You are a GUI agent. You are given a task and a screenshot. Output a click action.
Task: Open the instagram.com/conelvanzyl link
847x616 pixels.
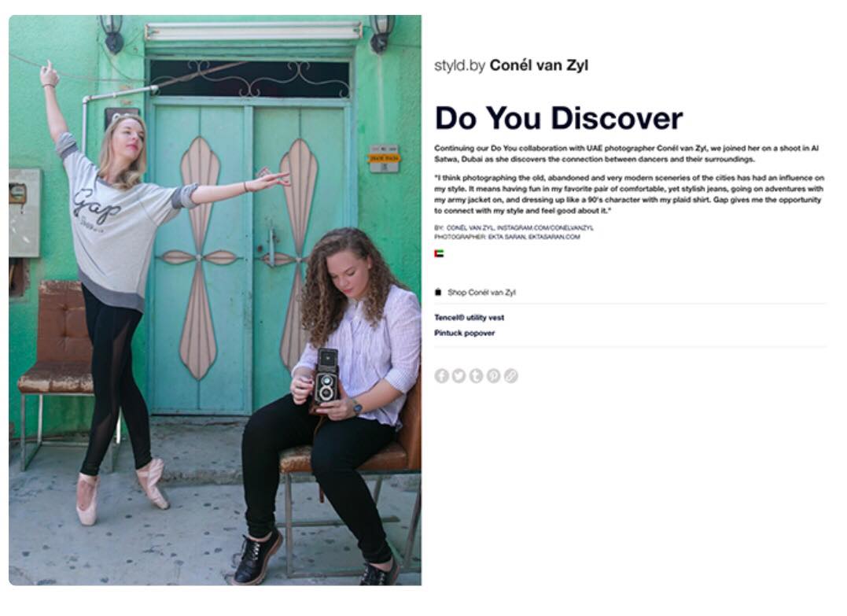(545, 228)
